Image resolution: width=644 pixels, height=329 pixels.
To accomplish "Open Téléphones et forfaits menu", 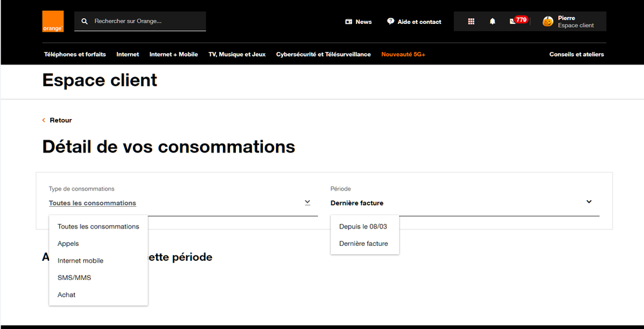I will click(x=75, y=55).
